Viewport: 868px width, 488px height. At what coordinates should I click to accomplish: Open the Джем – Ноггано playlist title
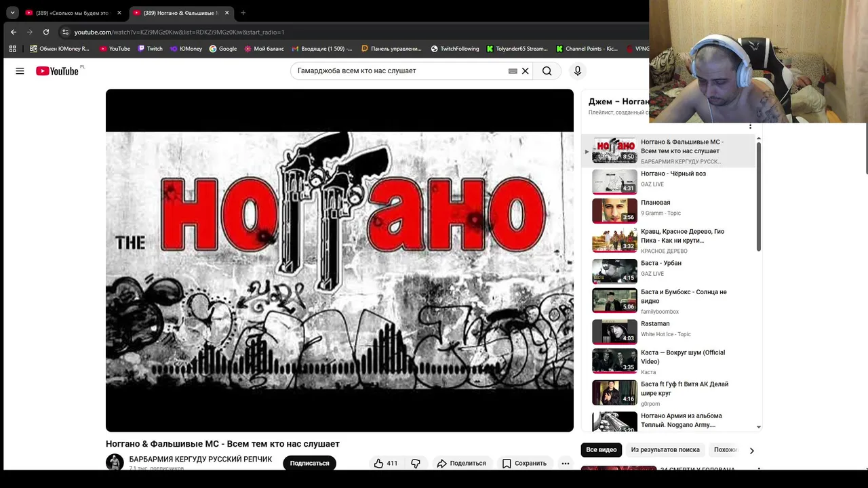pos(618,102)
